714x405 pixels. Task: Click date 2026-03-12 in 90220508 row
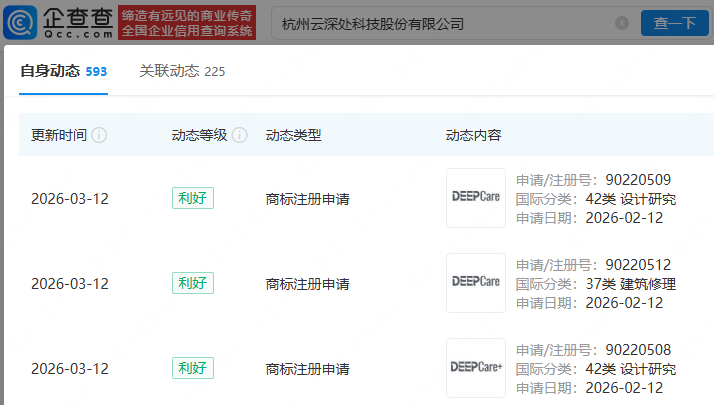pos(70,369)
